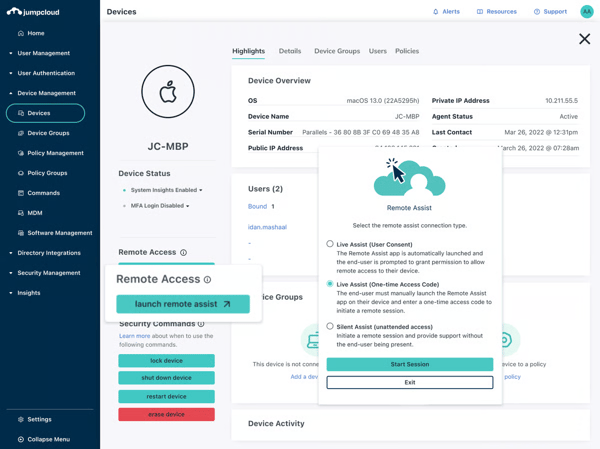Click lock device button
This screenshot has height=449, width=600.
coord(166,361)
